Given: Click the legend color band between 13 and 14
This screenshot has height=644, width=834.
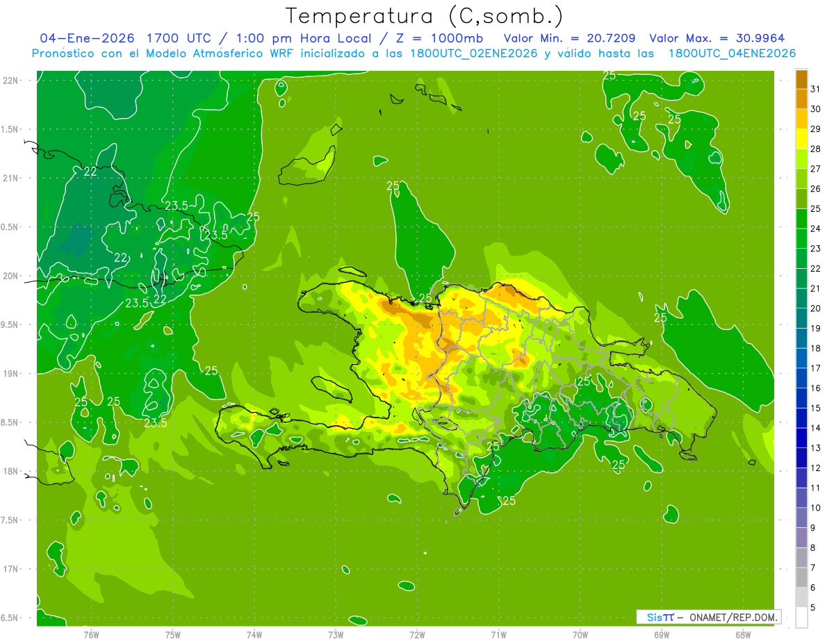Looking at the screenshot, I should [801, 438].
